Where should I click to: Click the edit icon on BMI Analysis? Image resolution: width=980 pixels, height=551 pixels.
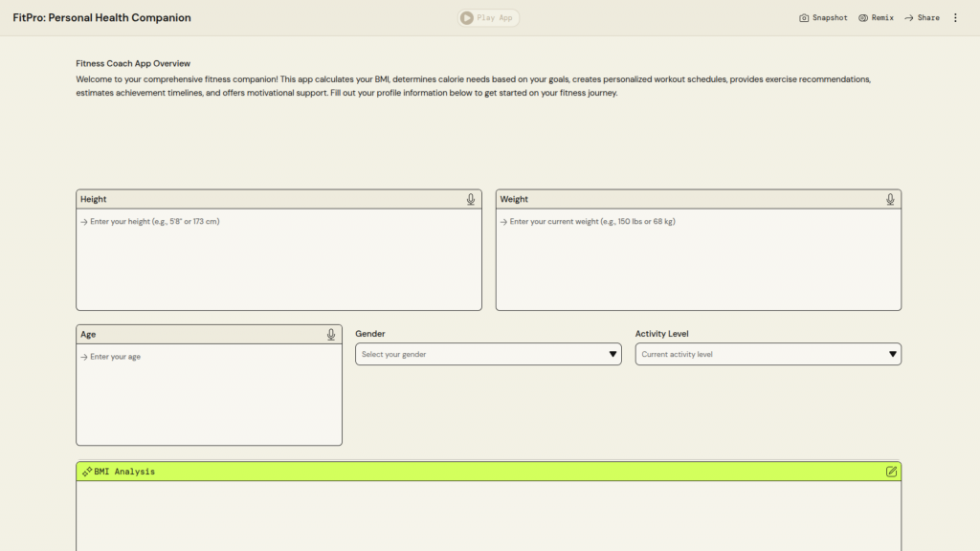tap(891, 472)
